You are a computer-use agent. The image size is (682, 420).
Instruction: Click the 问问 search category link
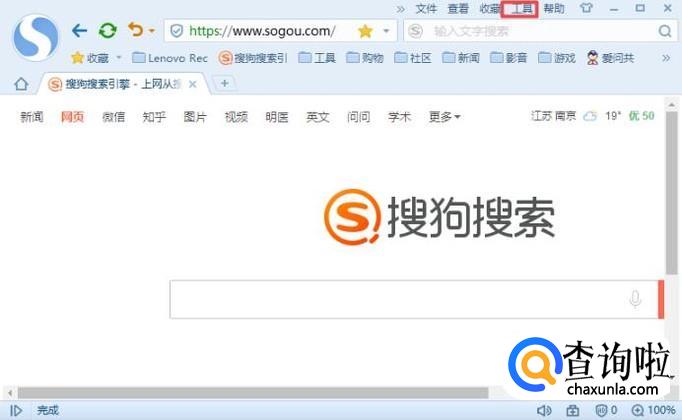click(358, 117)
